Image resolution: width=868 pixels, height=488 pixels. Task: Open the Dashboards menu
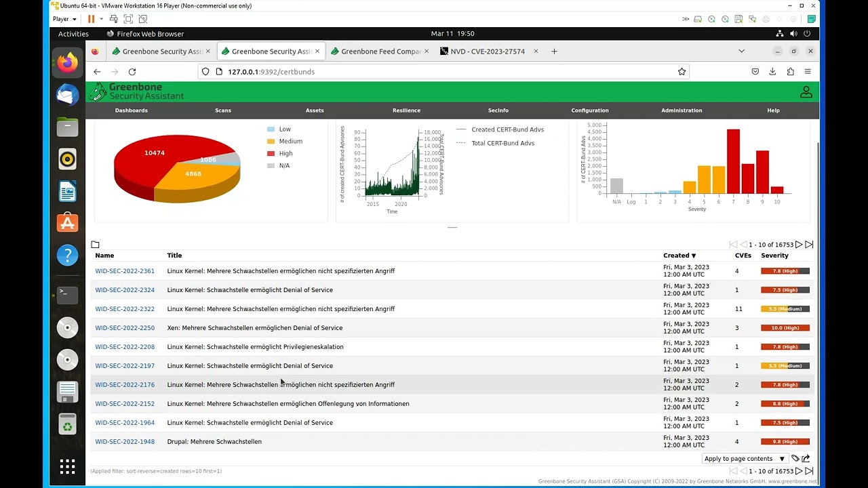pos(131,110)
